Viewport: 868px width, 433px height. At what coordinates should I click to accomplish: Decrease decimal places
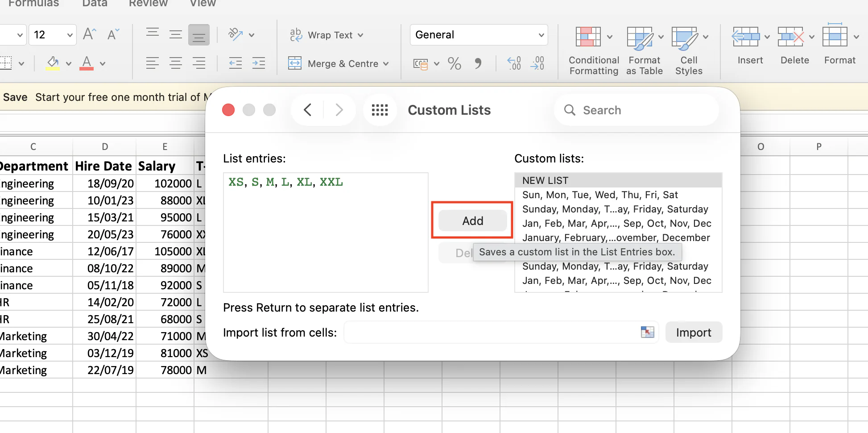(537, 63)
